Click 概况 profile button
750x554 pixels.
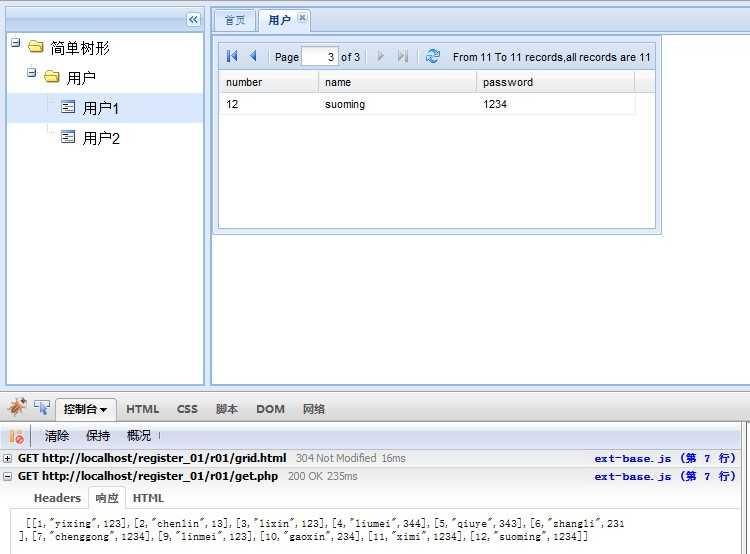139,436
